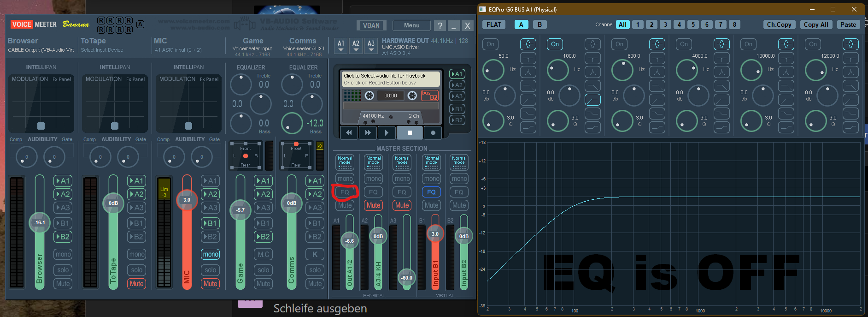
Task: Click the Browser strip fader at -16.1
Action: 40,222
